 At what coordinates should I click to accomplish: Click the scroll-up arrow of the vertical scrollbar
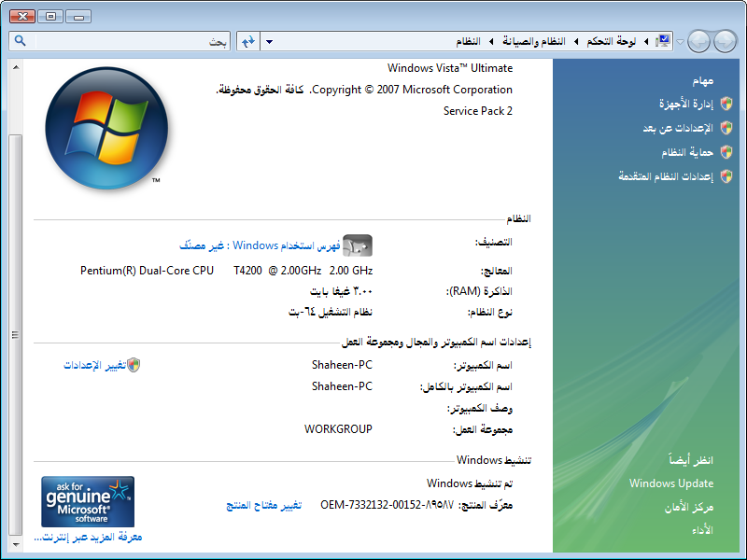click(x=16, y=67)
